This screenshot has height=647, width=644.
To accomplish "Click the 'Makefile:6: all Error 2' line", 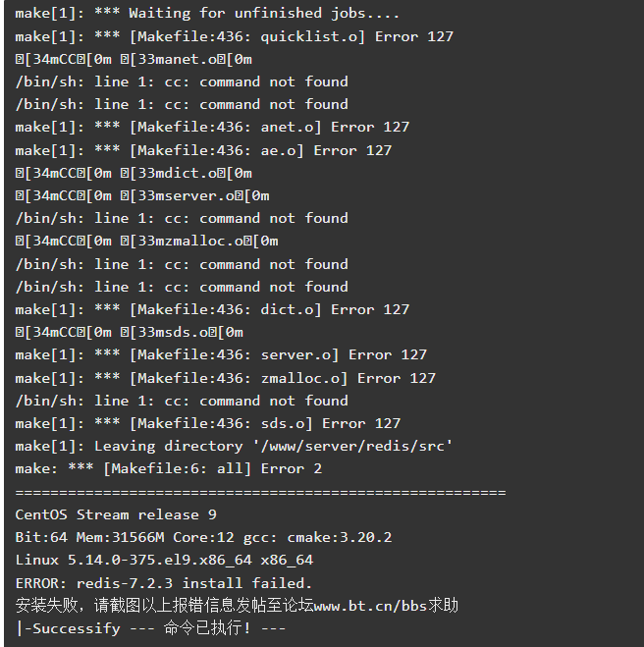I will pyautogui.click(x=168, y=469).
